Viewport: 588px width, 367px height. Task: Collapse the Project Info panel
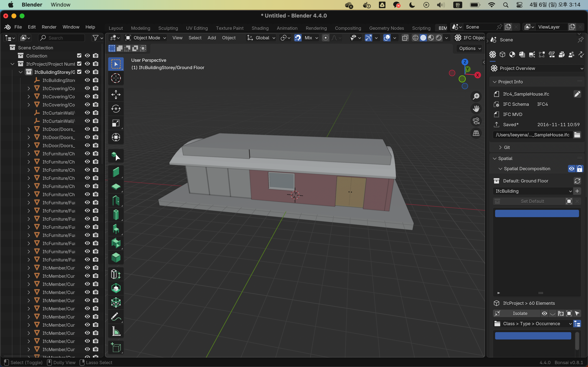coord(510,82)
